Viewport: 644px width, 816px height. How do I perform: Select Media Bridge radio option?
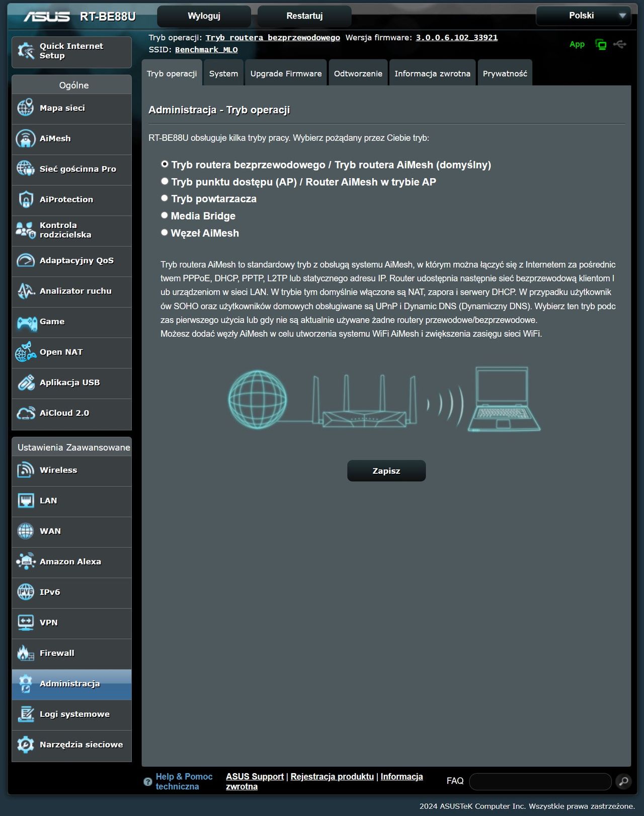pyautogui.click(x=165, y=215)
